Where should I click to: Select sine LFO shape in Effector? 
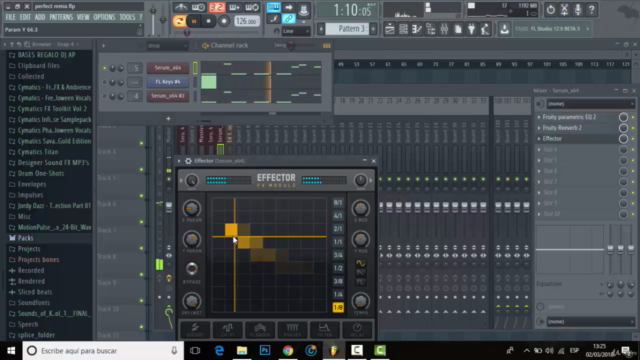[360, 263]
